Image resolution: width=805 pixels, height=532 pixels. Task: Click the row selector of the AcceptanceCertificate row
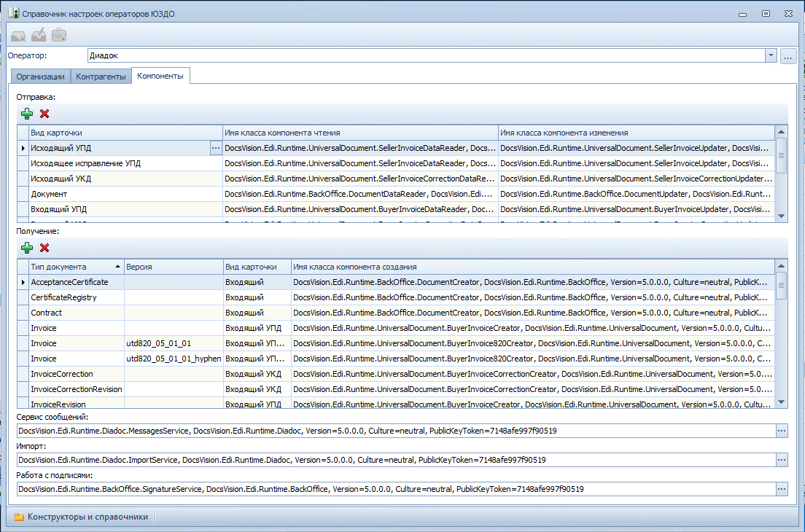tap(23, 282)
